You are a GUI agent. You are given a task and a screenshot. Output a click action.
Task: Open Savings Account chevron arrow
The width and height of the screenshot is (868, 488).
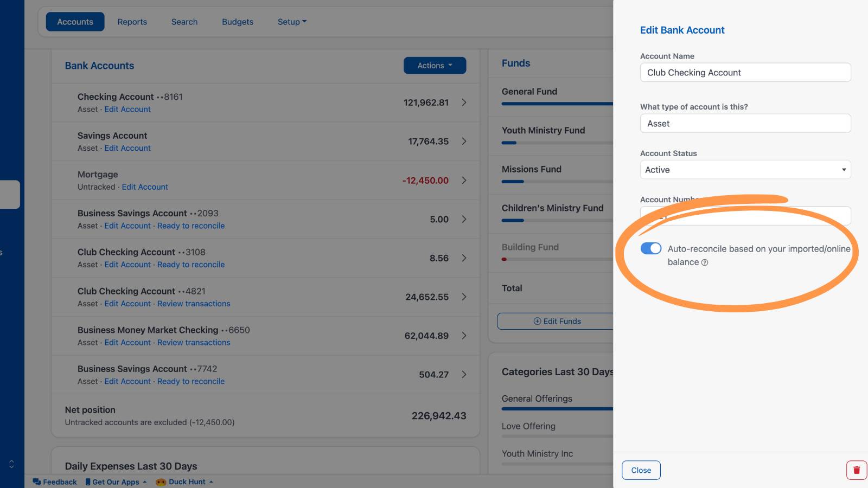[464, 142]
